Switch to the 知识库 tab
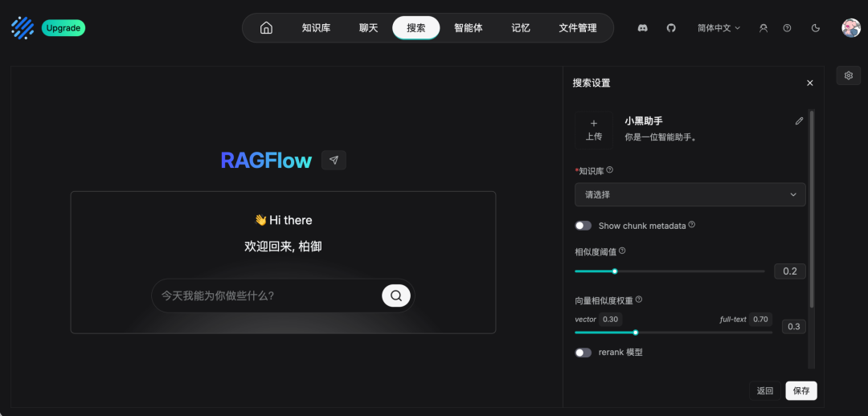The image size is (868, 416). (x=316, y=27)
